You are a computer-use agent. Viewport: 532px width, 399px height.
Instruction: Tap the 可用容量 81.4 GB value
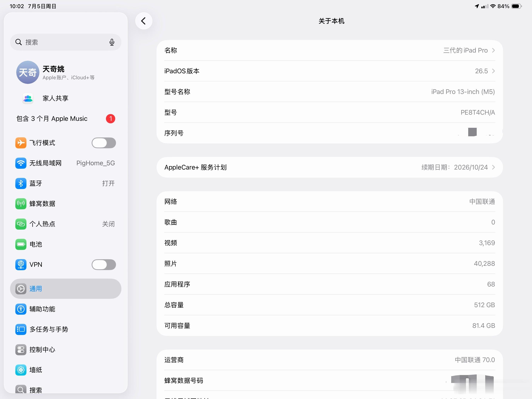pyautogui.click(x=484, y=326)
